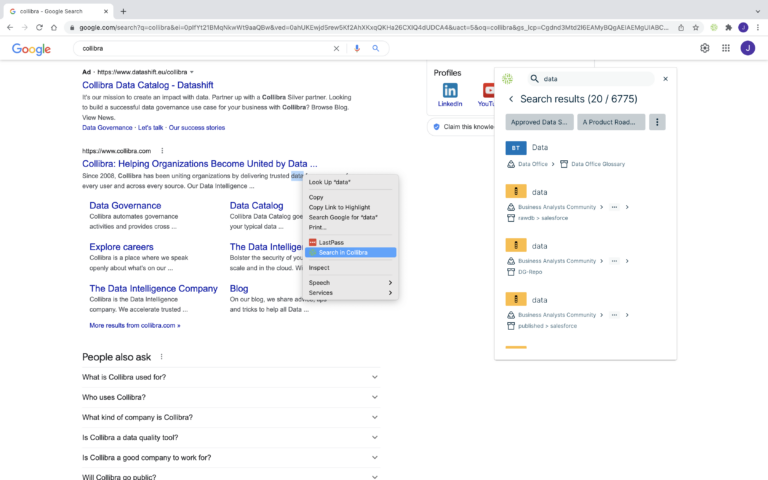Image resolution: width=768 pixels, height=480 pixels.
Task: Filter by 'Approved Data S...' chip
Action: [x=539, y=122]
